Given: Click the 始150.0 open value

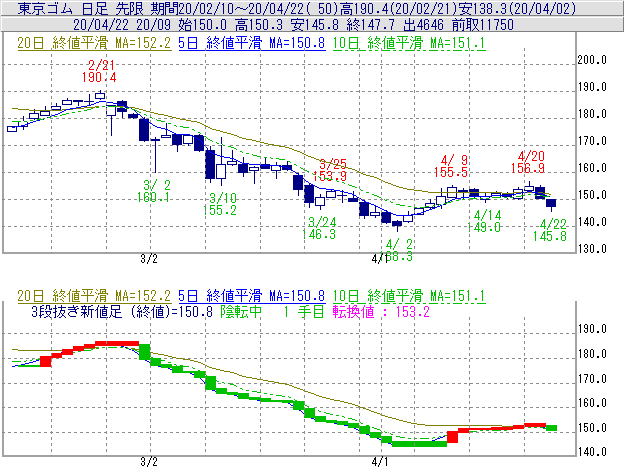Looking at the screenshot, I should point(202,25).
